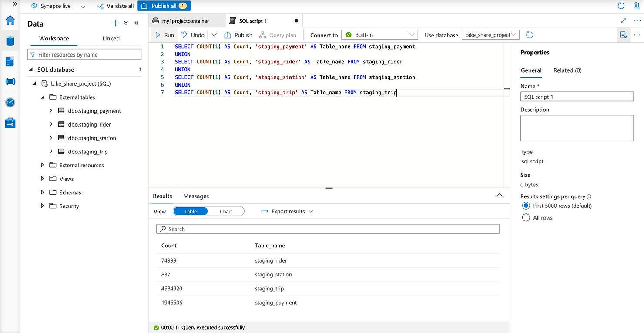Image resolution: width=644 pixels, height=333 pixels.
Task: Expand the Schemas folder
Action: click(43, 192)
